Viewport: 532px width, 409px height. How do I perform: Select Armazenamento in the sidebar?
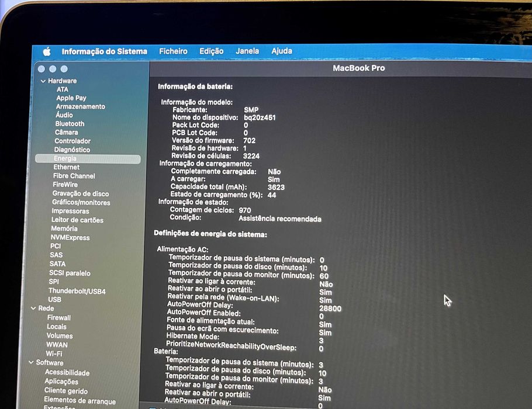81,106
